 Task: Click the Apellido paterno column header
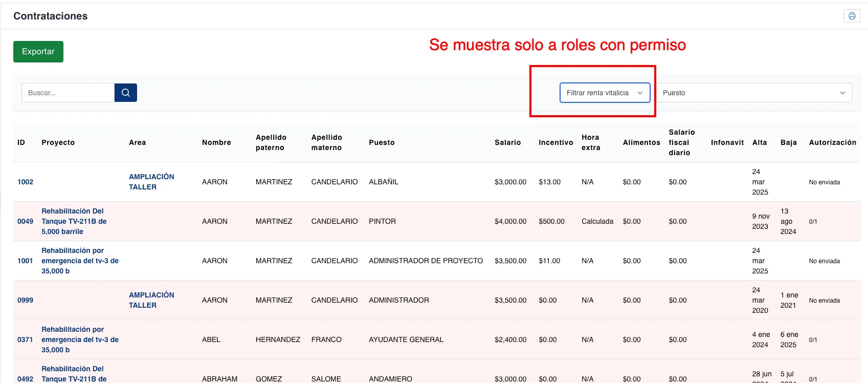coord(271,142)
